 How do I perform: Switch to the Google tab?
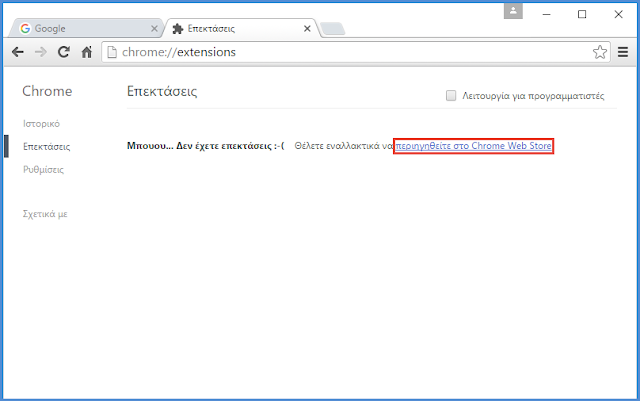(86, 28)
